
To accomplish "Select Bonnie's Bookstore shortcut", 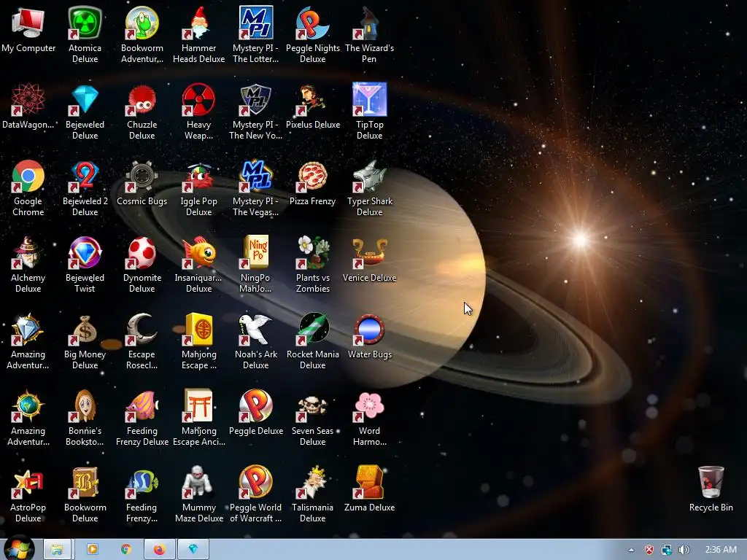I will pyautogui.click(x=85, y=406).
